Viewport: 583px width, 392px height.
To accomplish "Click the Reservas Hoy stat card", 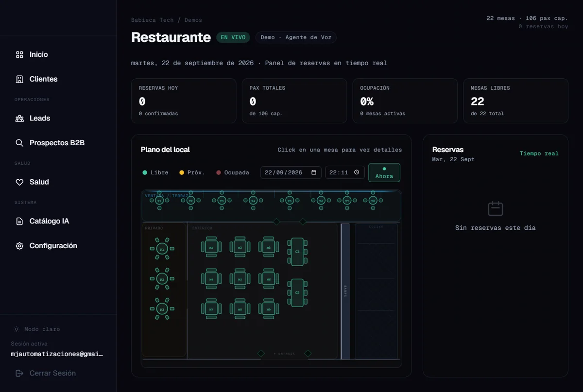I will [184, 101].
